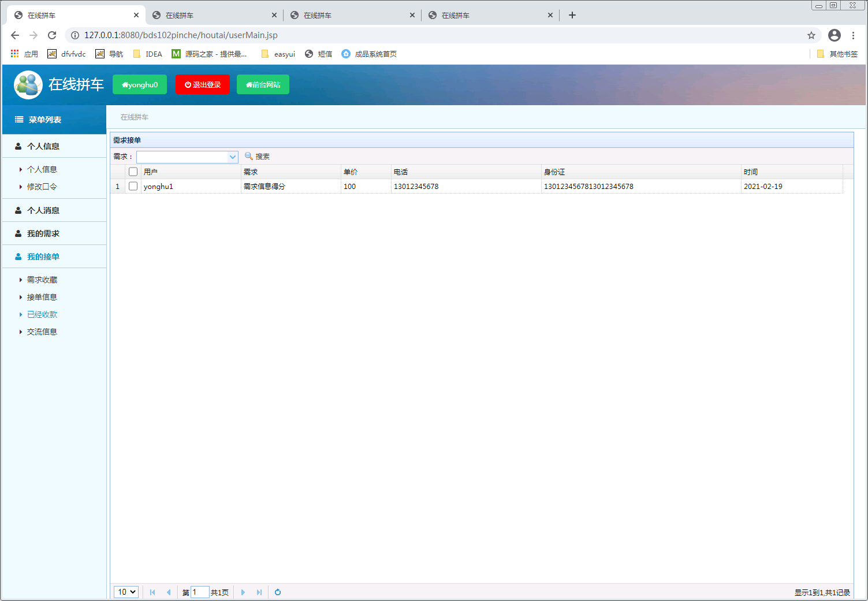Screen dimensions: 868x601
Task: Click the 在线拼车 user avatar logo
Action: (x=28, y=85)
